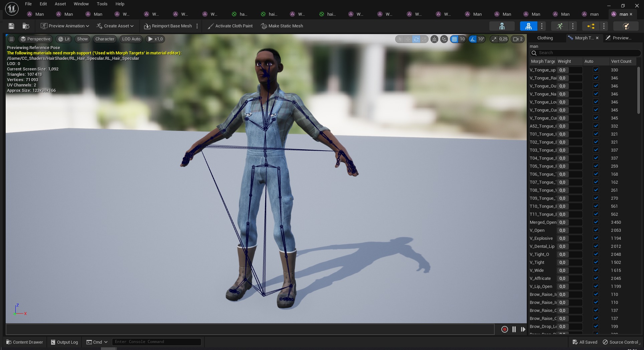Image resolution: width=644 pixels, height=350 pixels.
Task: Open the Output Log
Action: tap(64, 342)
